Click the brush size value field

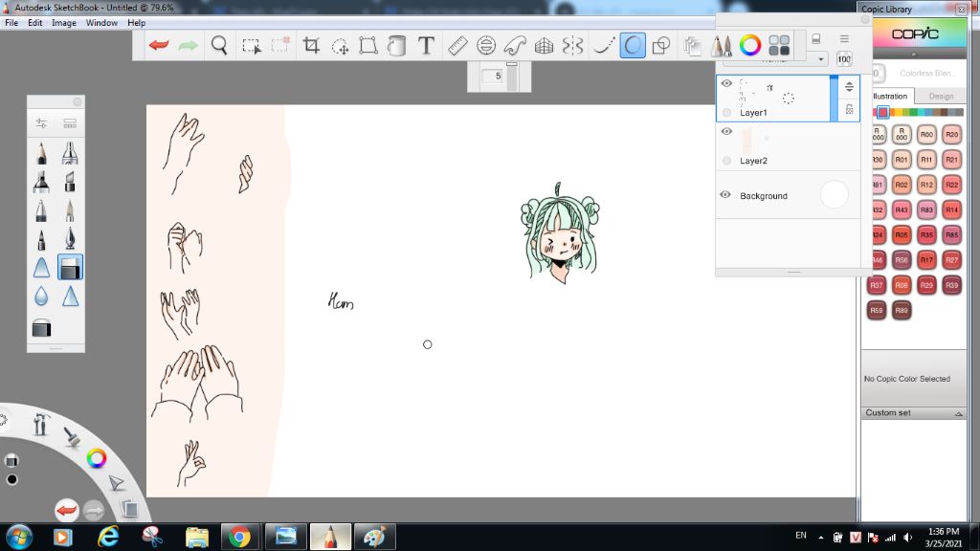pyautogui.click(x=493, y=77)
